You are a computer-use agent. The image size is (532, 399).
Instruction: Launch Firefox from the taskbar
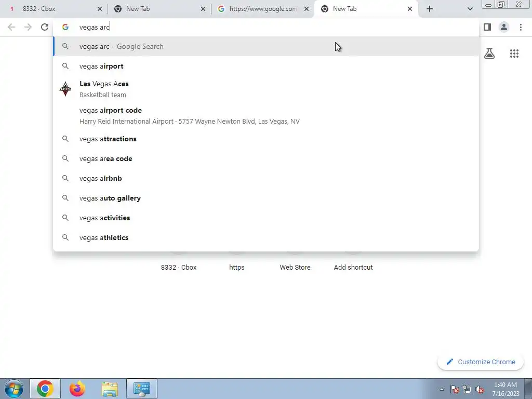(77, 389)
